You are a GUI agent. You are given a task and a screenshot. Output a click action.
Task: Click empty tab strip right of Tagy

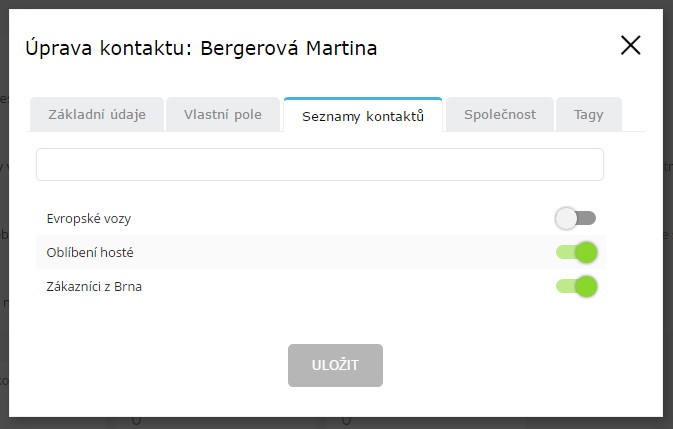(634, 115)
